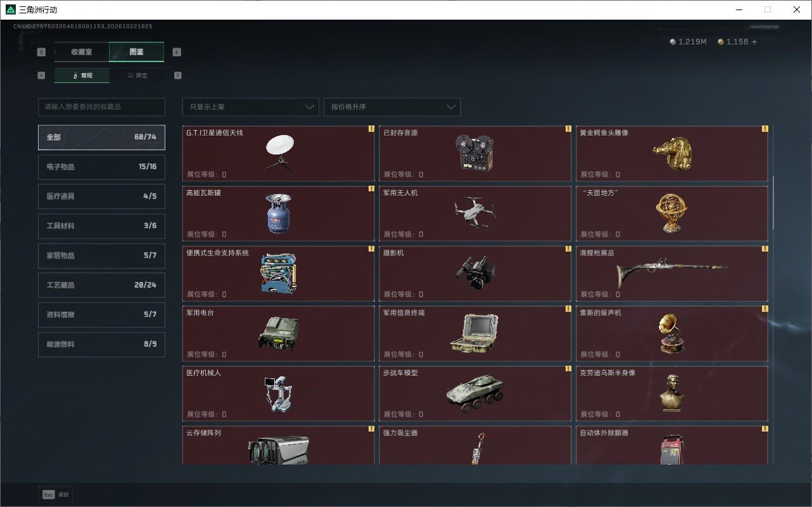This screenshot has width=812, height=507.
Task: Choose the 步战车模型 vehicle model item
Action: [x=475, y=394]
